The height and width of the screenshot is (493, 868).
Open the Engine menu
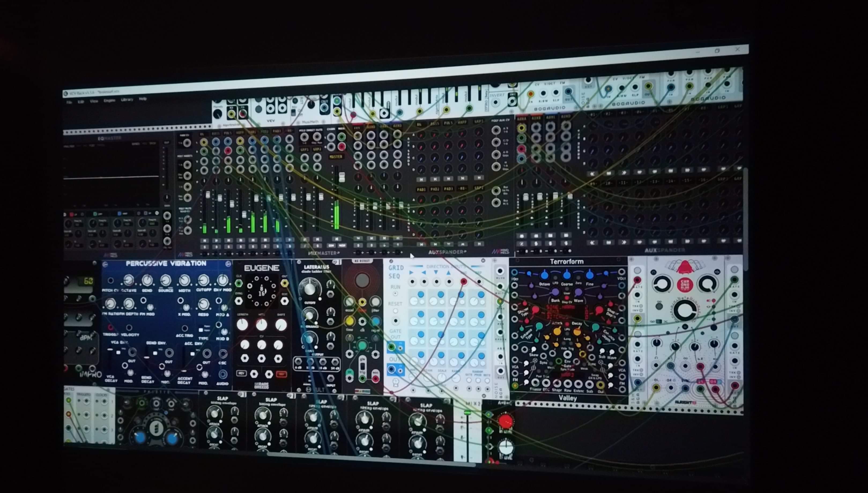tap(109, 100)
